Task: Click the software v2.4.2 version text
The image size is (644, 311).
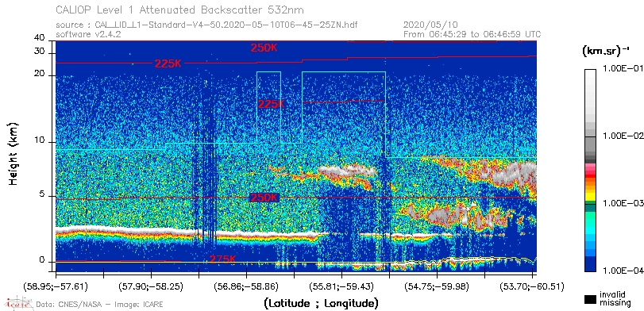Action: 88,34
